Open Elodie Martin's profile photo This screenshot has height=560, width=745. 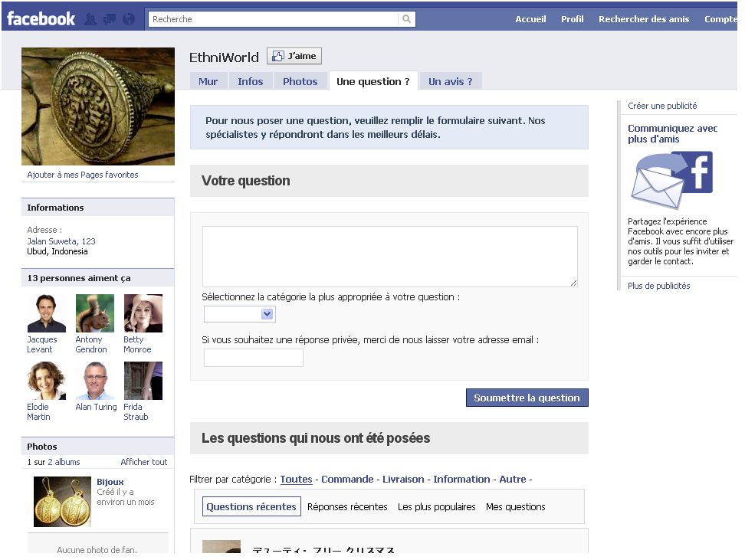(x=47, y=381)
